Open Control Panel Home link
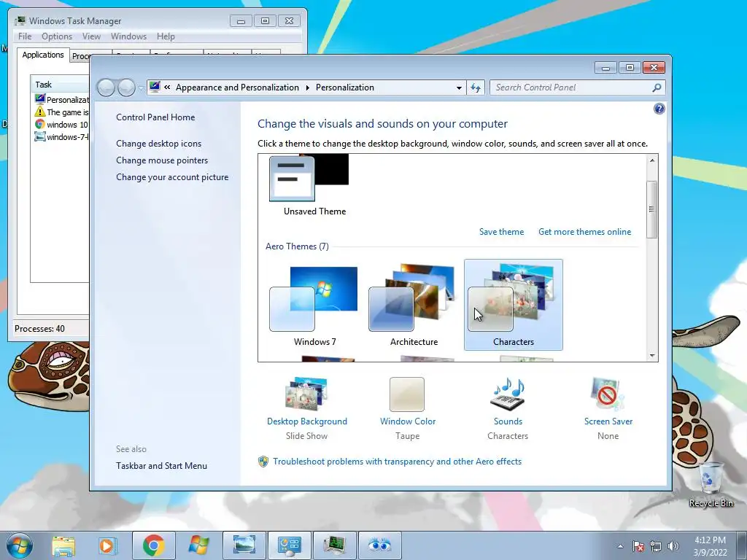The width and height of the screenshot is (747, 560). [x=155, y=117]
